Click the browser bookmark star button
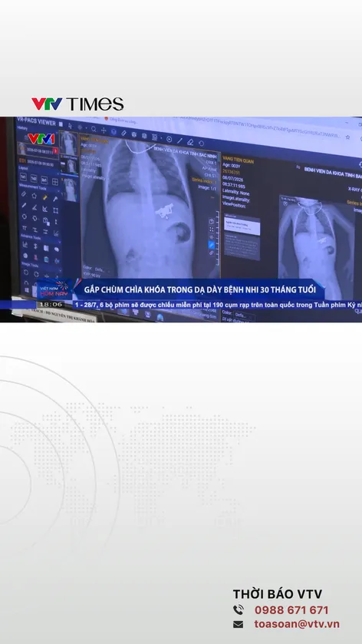The image size is (362, 644). (x=347, y=137)
